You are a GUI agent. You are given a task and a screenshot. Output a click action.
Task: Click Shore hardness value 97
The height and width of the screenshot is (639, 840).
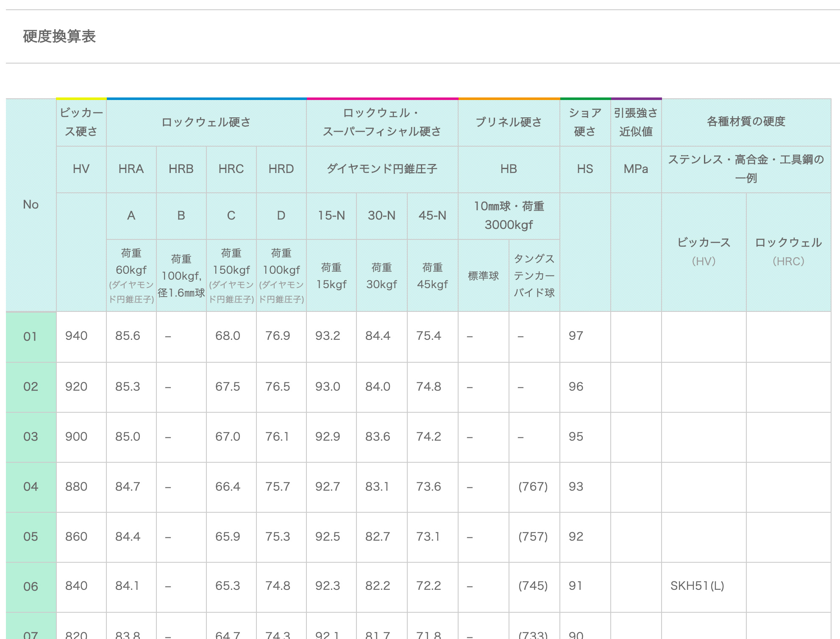coord(576,336)
